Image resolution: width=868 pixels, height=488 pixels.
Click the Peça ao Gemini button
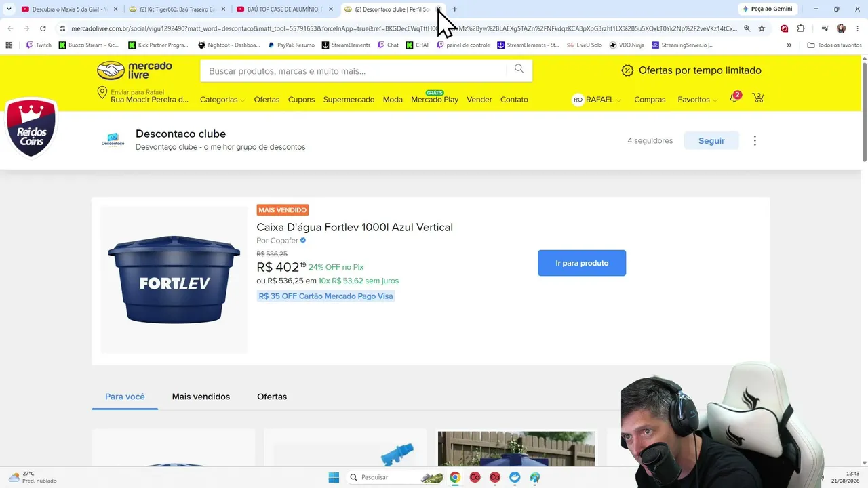[x=768, y=9]
